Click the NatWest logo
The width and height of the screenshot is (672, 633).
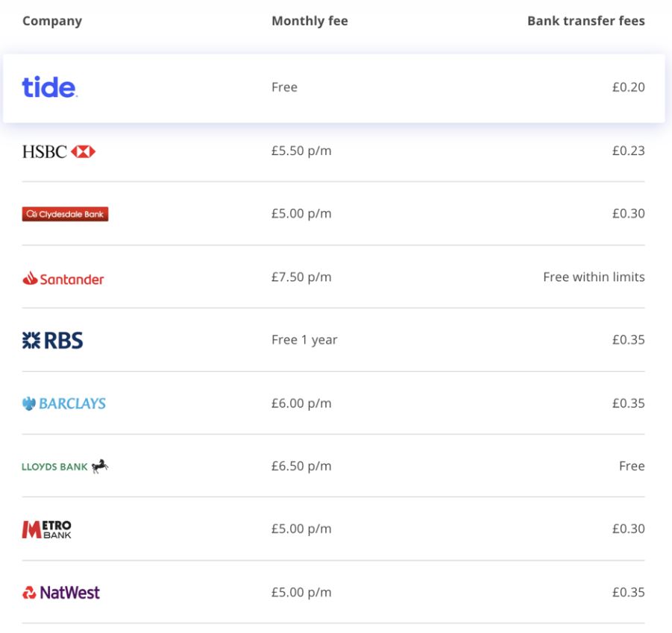[x=61, y=593]
